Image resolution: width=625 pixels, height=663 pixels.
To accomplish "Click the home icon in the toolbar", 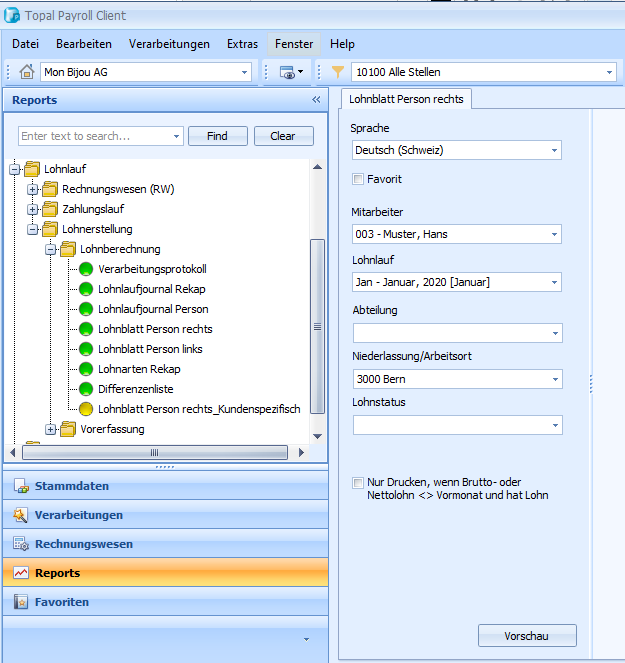I will (x=27, y=72).
